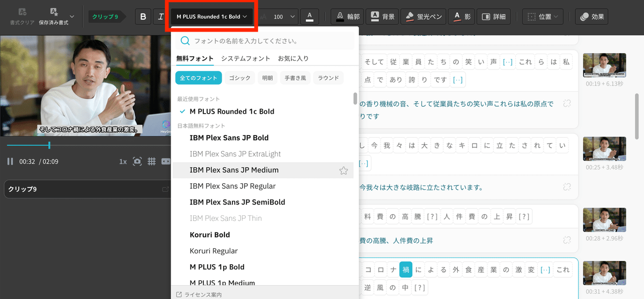Select the highlighted 禍 character chip
Image resolution: width=644 pixels, height=299 pixels.
pos(406,270)
